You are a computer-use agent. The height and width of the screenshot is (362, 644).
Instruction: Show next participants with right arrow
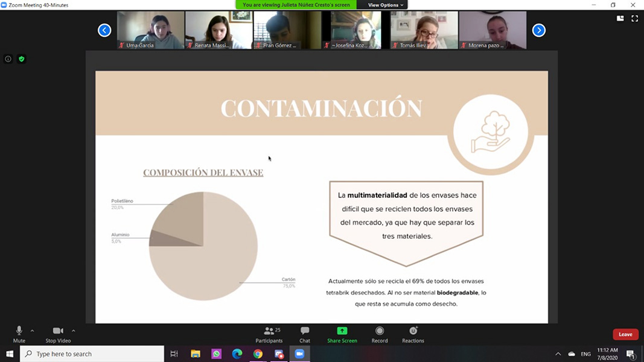pyautogui.click(x=538, y=30)
